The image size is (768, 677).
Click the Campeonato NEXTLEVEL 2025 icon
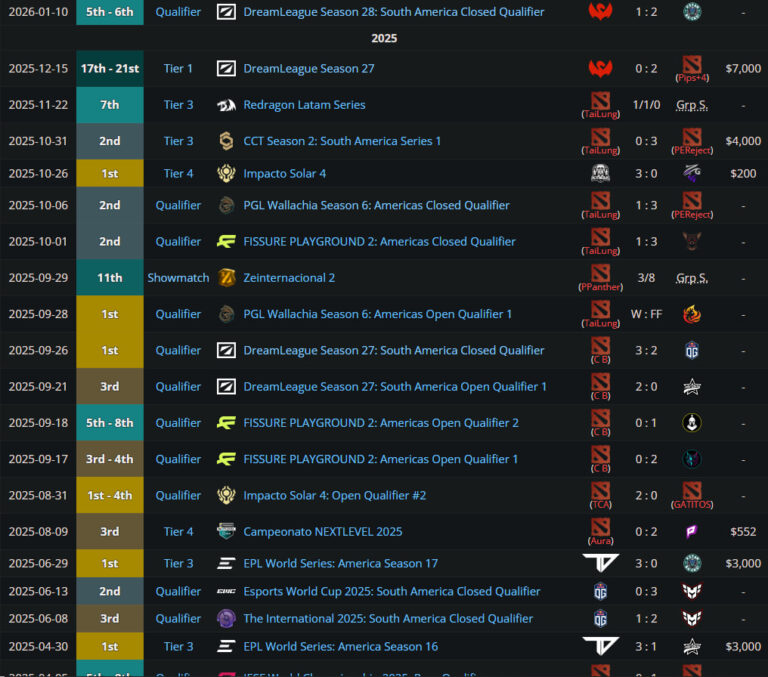click(227, 532)
